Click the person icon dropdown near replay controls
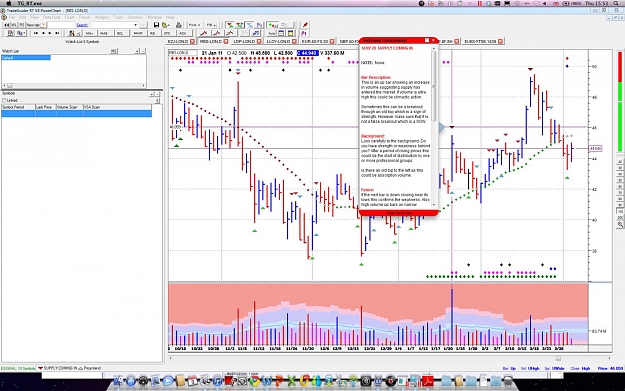The height and width of the screenshot is (391, 625). pyautogui.click(x=75, y=33)
